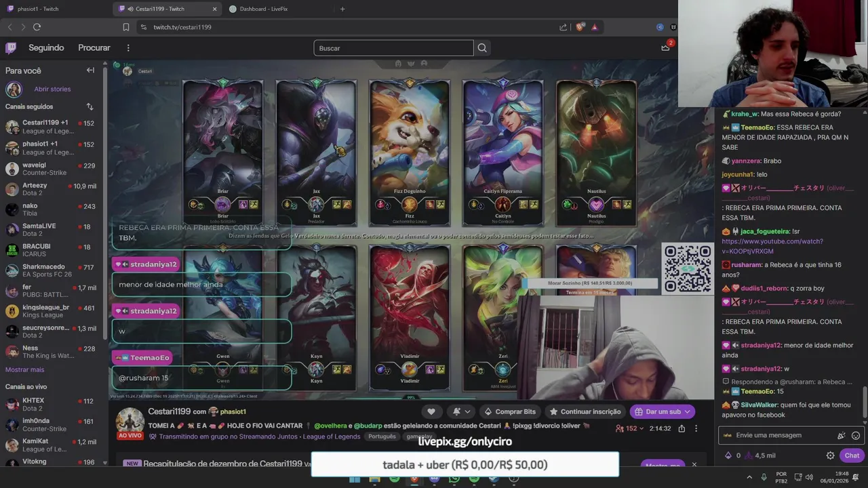
Task: Open Cestari1199 streamer avatar AO VIVO
Action: [x=130, y=423]
